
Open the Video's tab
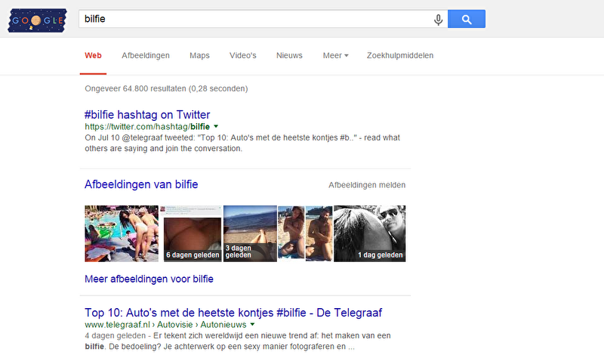coord(242,55)
